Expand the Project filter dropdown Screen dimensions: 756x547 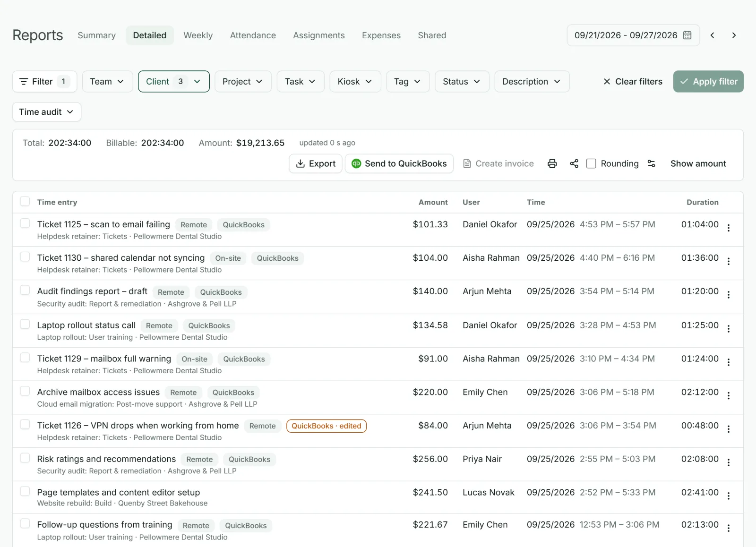click(243, 82)
